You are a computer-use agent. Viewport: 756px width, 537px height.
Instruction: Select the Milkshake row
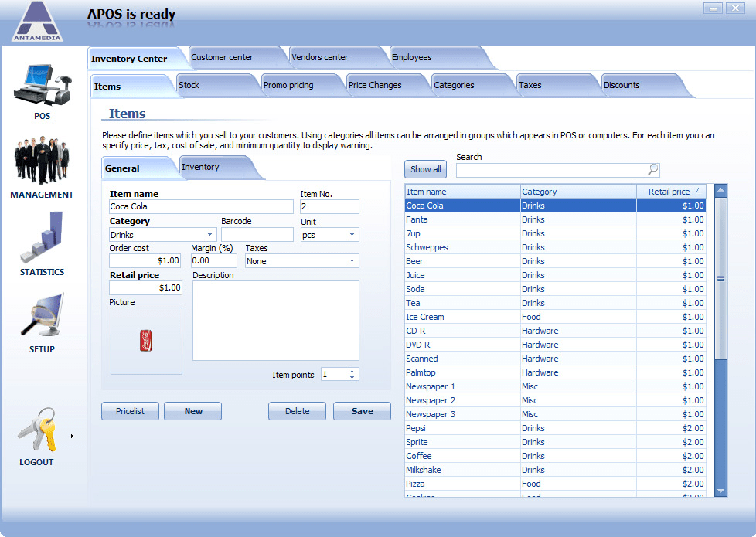click(x=555, y=470)
